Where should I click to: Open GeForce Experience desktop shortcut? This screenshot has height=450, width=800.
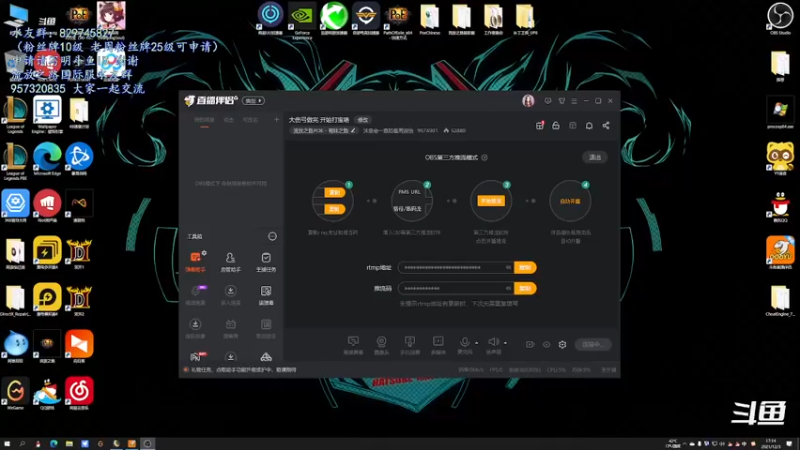302,19
